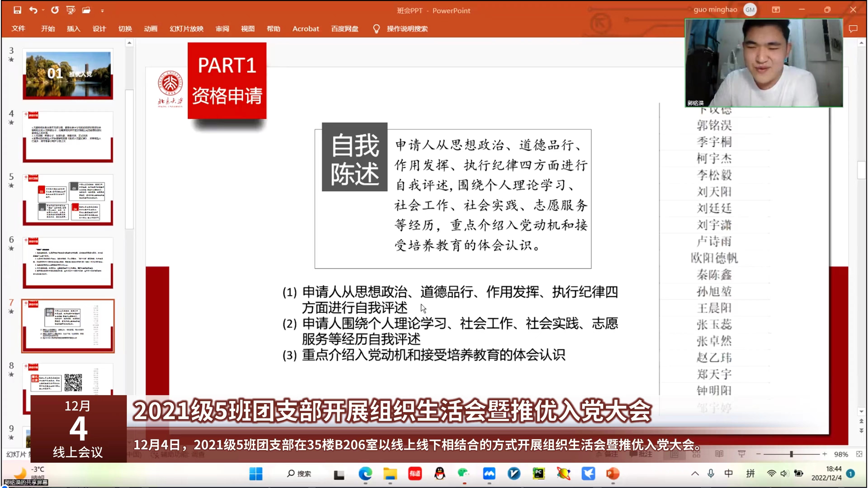Open the Comments pane speech bubble icon
The height and width of the screenshot is (488, 868).
point(853,29)
